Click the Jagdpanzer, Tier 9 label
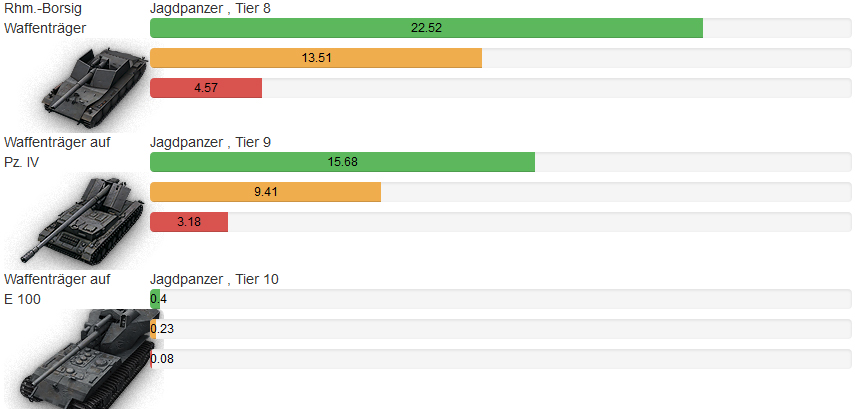This screenshot has height=409, width=855. click(210, 142)
